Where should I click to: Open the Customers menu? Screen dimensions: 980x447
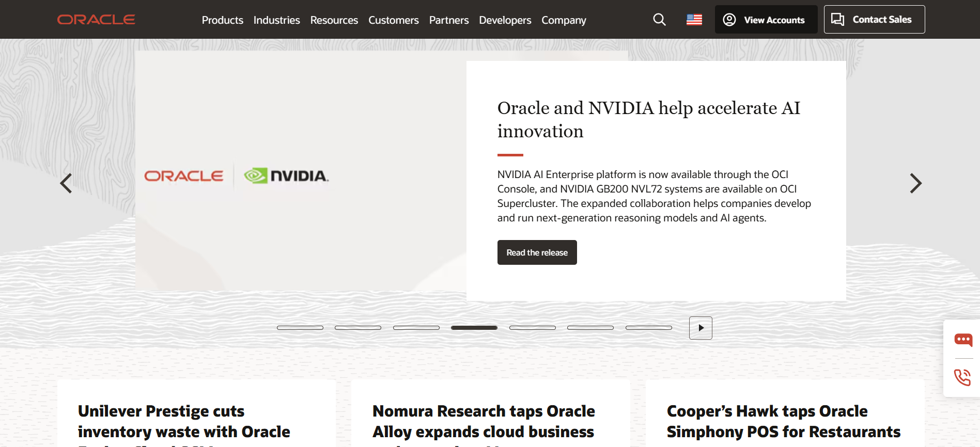pyautogui.click(x=393, y=20)
